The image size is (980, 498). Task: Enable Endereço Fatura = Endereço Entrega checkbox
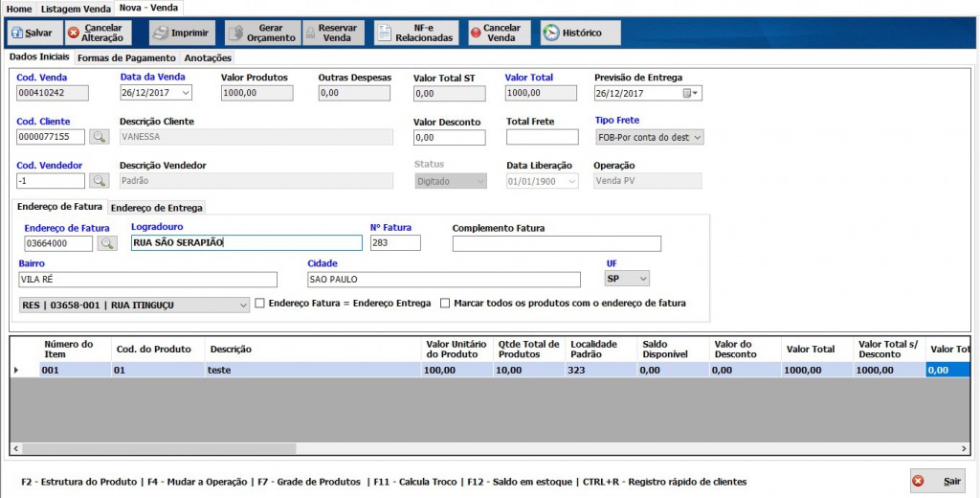pyautogui.click(x=259, y=304)
